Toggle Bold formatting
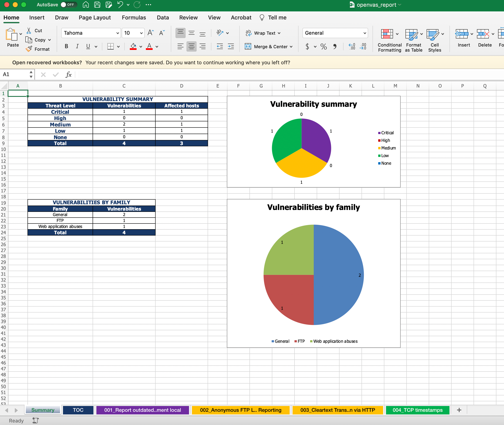This screenshot has width=504, height=425. 66,47
